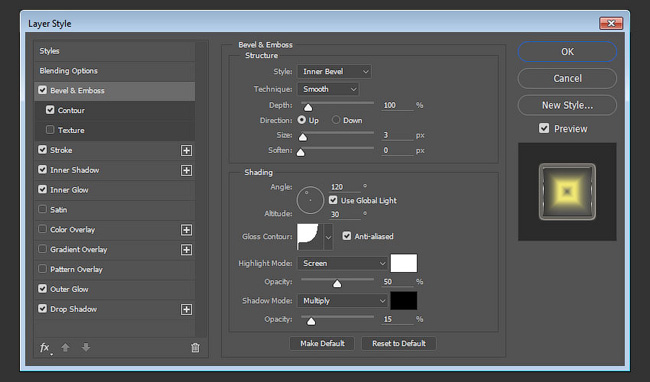Click the Cancel button

(567, 78)
